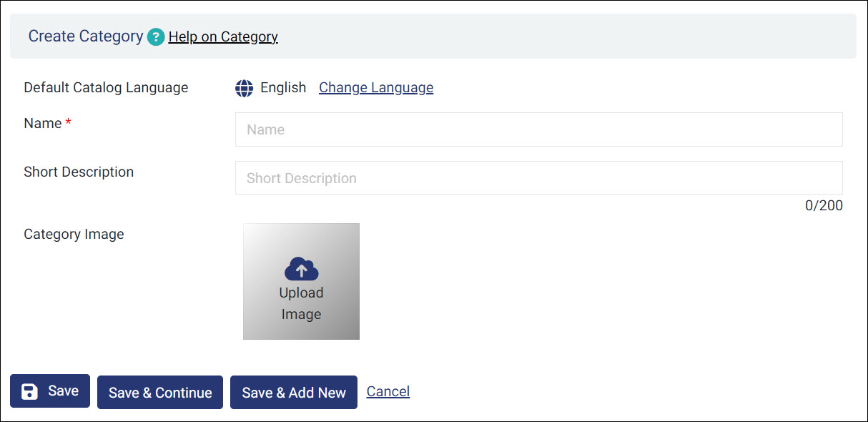Click the English language text

tap(283, 87)
